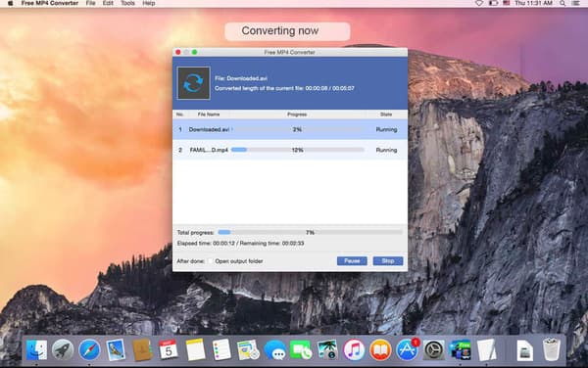588x368 pixels.
Task: Open Calendar icon showing 5
Action: pos(168,349)
